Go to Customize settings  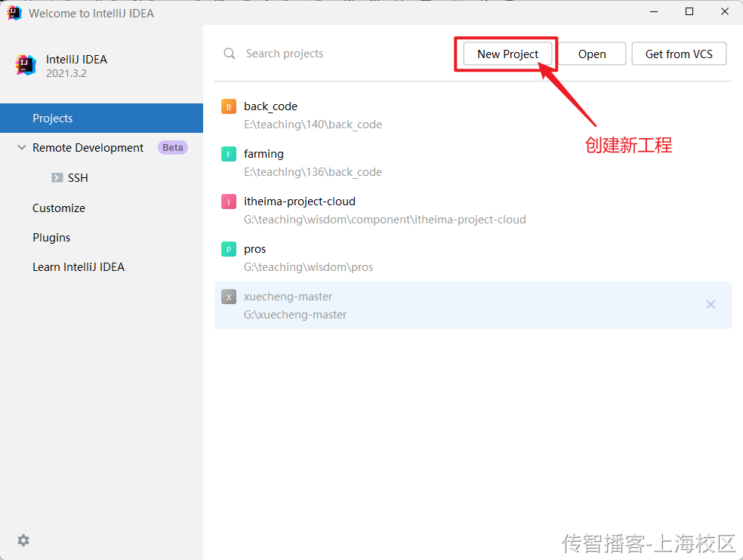(x=59, y=208)
